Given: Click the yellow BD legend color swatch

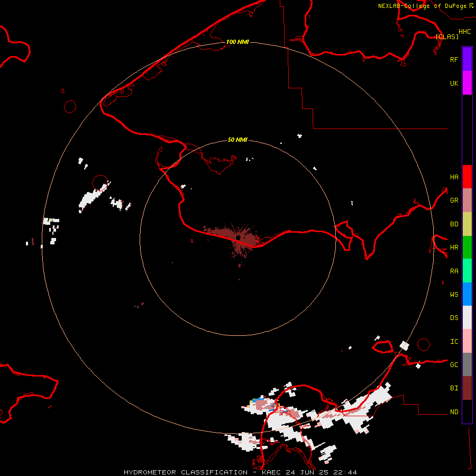Looking at the screenshot, I should pos(467,224).
